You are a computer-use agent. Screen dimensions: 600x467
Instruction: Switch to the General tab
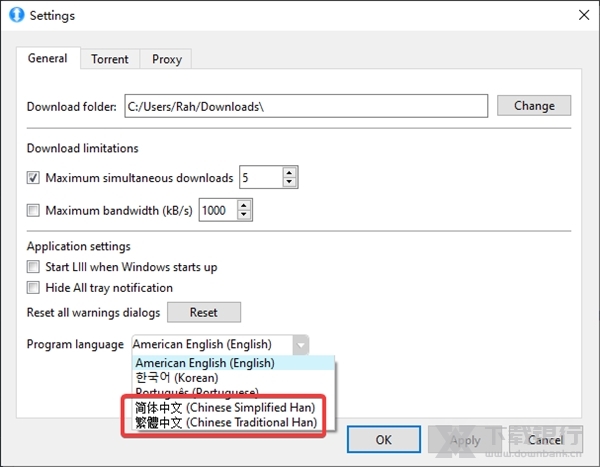tap(48, 58)
